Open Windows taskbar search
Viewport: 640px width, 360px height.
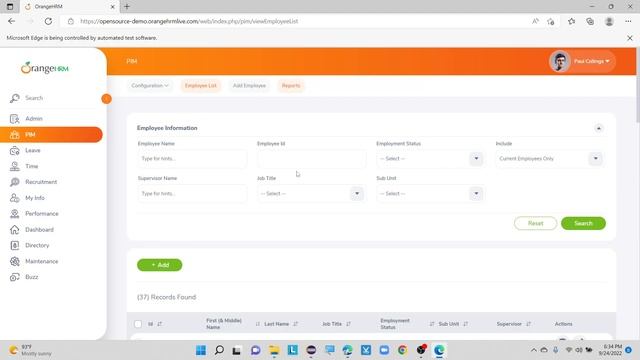(x=219, y=350)
